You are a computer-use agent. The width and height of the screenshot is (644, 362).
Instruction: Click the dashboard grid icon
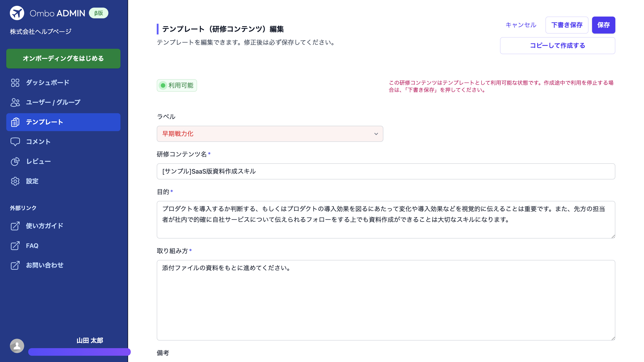pyautogui.click(x=15, y=83)
